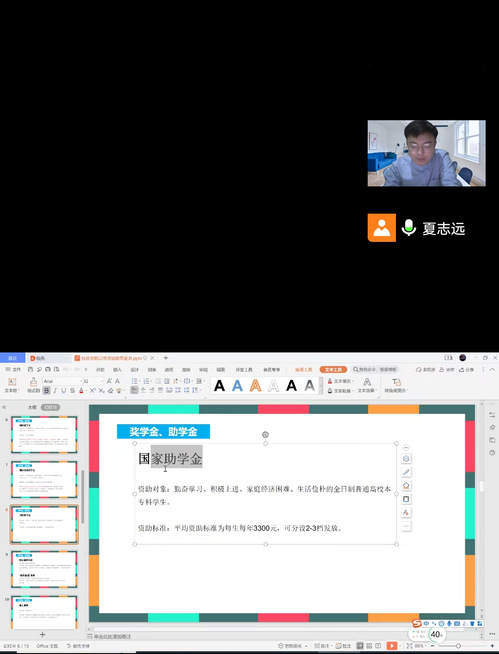Open the font size dropdown showing 32
The width and height of the screenshot is (499, 654).
[x=92, y=381]
